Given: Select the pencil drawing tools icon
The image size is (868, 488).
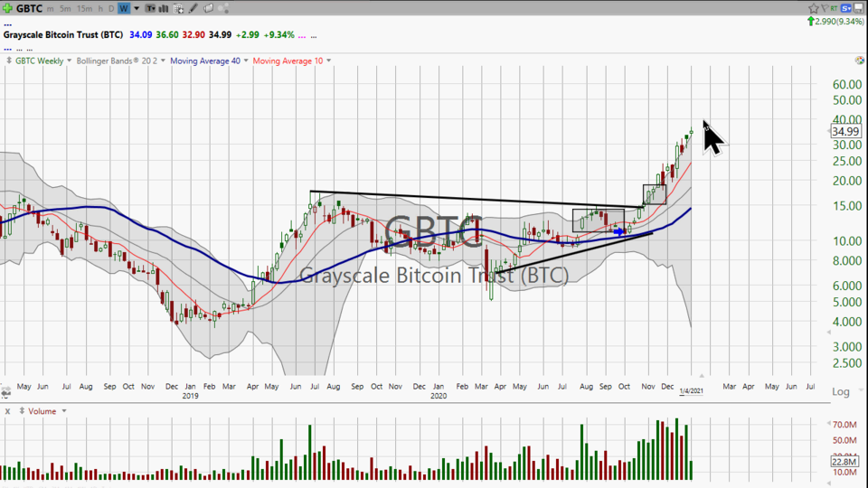Looking at the screenshot, I should (x=193, y=8).
